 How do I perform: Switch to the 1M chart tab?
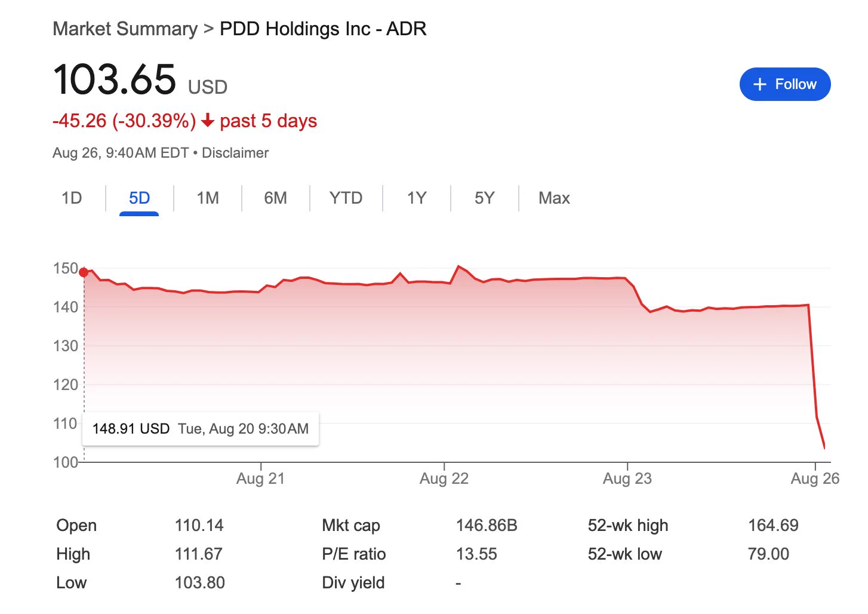[208, 198]
